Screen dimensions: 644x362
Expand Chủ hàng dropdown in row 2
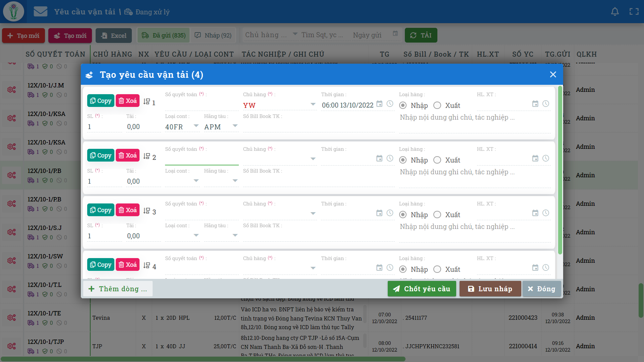[x=313, y=159]
